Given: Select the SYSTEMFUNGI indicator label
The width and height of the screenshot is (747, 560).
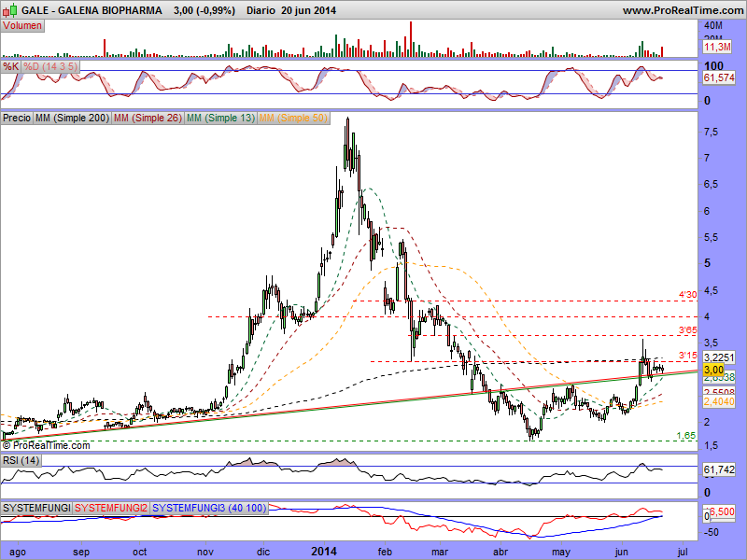Looking at the screenshot, I should 36,508.
